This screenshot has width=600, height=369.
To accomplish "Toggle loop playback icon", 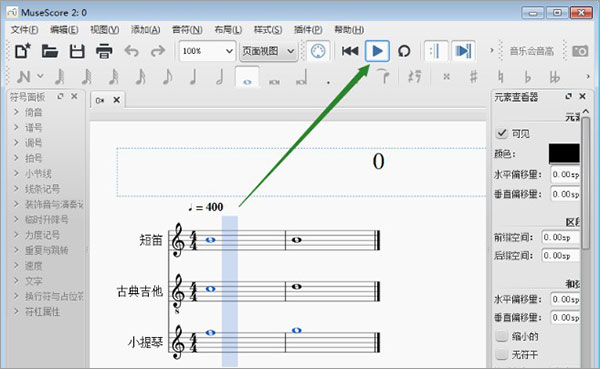I will (x=404, y=51).
